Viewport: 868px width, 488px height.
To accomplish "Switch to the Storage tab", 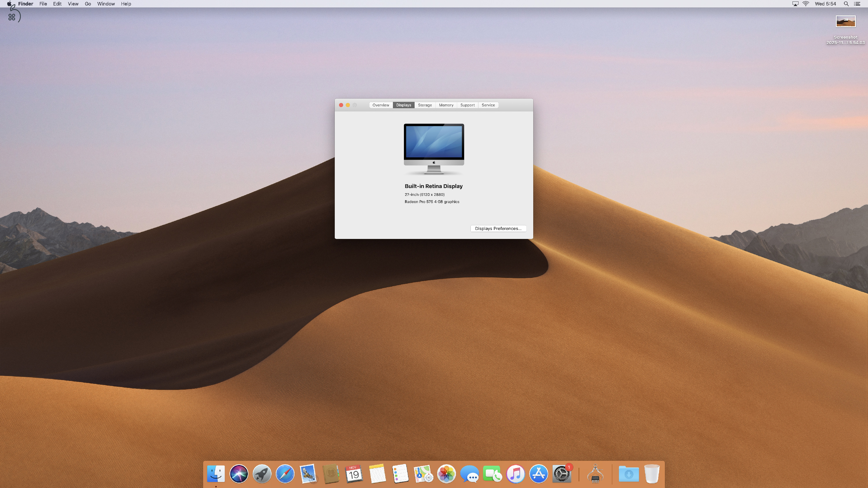I will [424, 105].
